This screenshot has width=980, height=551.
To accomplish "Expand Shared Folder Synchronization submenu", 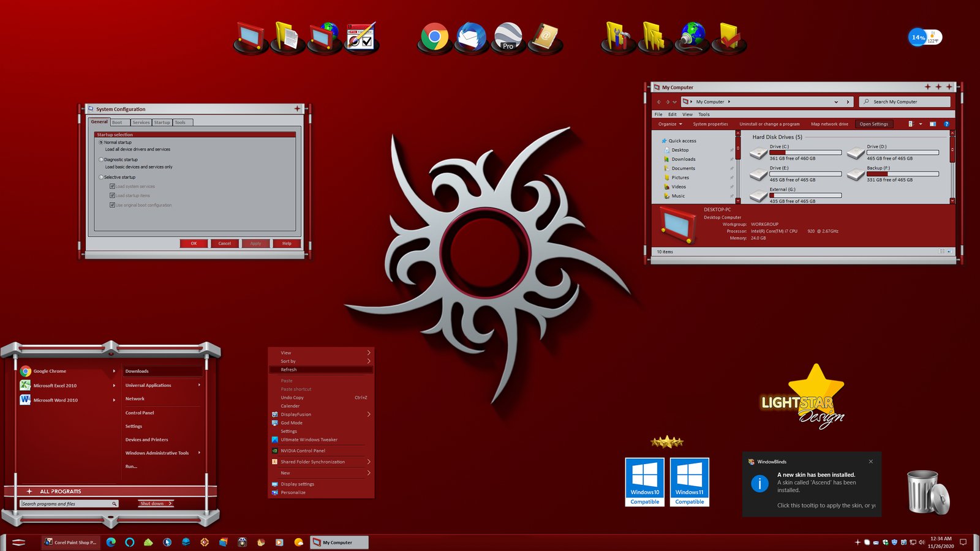I will pos(369,462).
